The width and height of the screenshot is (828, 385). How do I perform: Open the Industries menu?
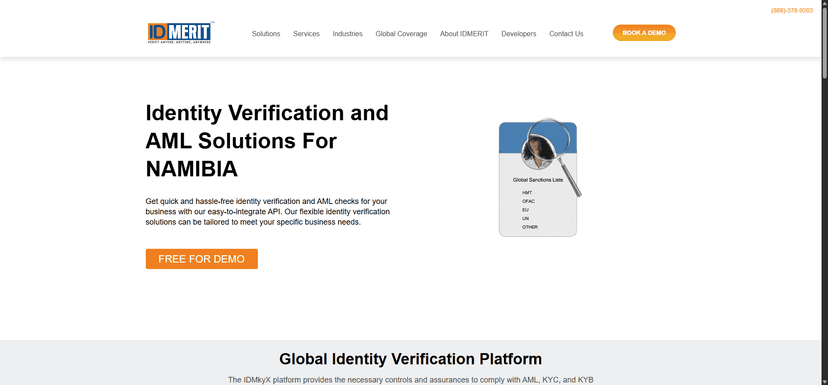347,34
